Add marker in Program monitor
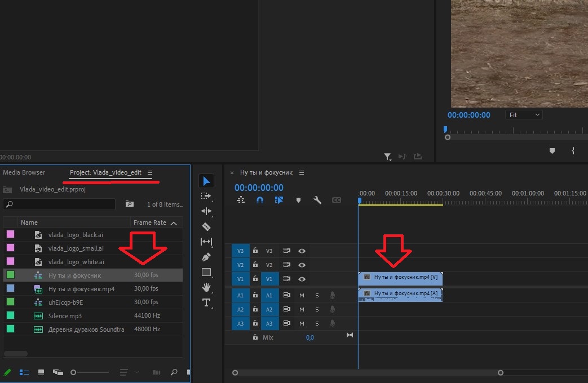The height and width of the screenshot is (383, 588). [x=552, y=150]
